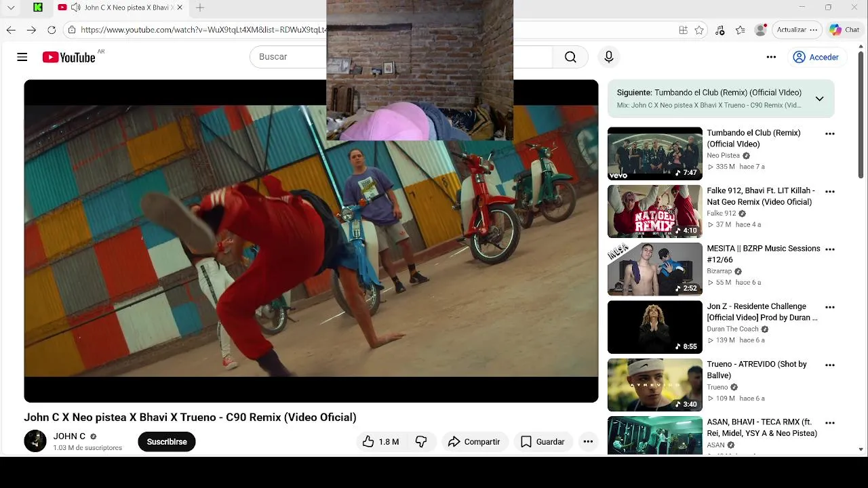Start voice search with microphone icon

tap(609, 57)
